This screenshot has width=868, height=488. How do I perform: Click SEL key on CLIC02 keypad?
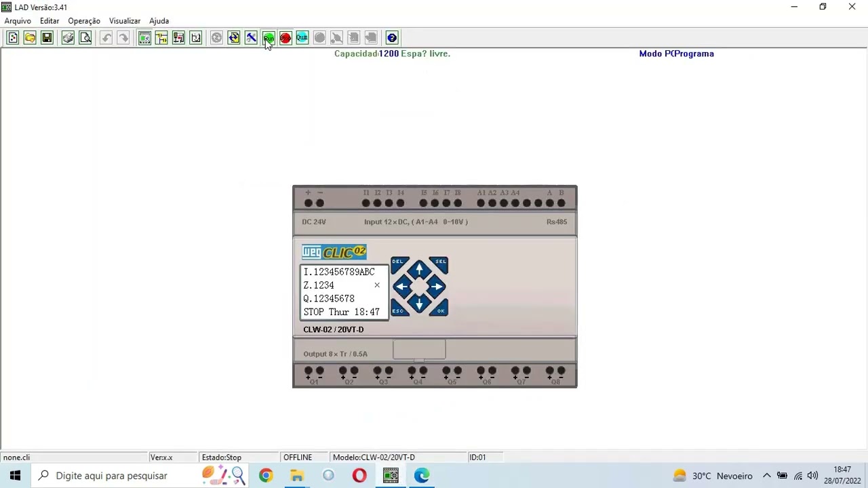440,263
